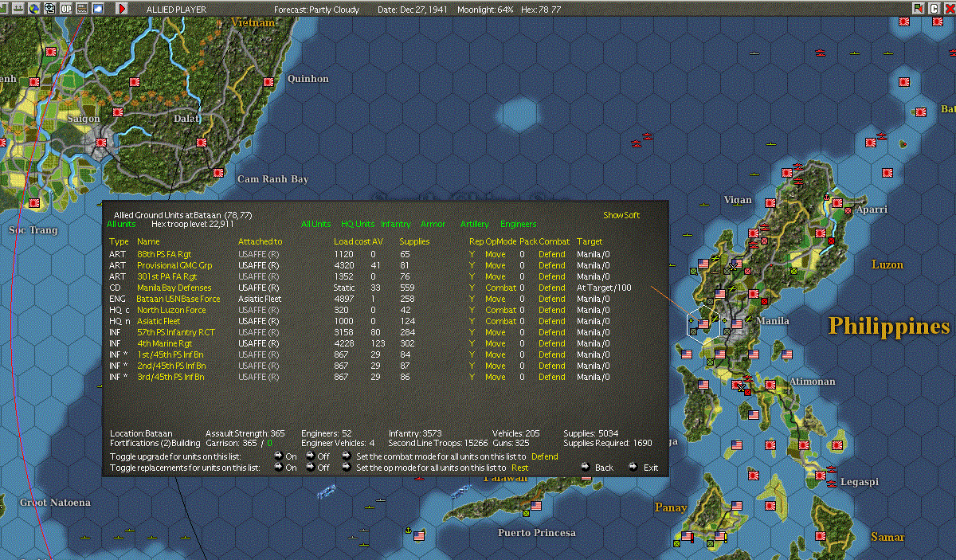Image resolution: width=956 pixels, height=560 pixels.
Task: Select the red ship icon near Legaspi
Action: pos(830,483)
